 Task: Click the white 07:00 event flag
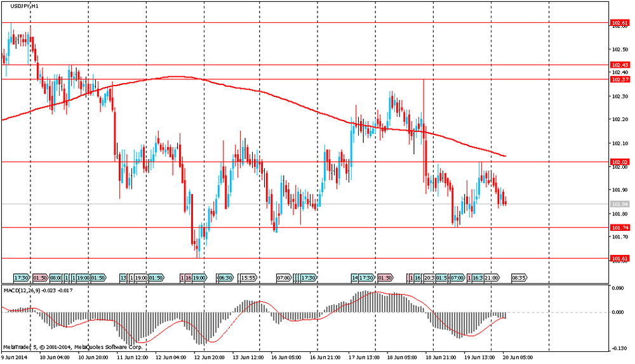tap(283, 278)
